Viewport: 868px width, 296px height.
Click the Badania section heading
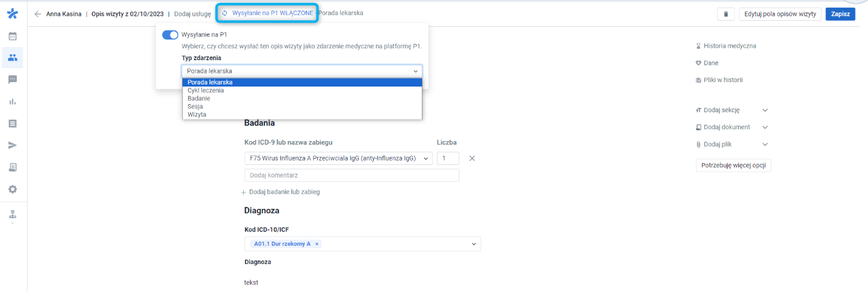259,123
